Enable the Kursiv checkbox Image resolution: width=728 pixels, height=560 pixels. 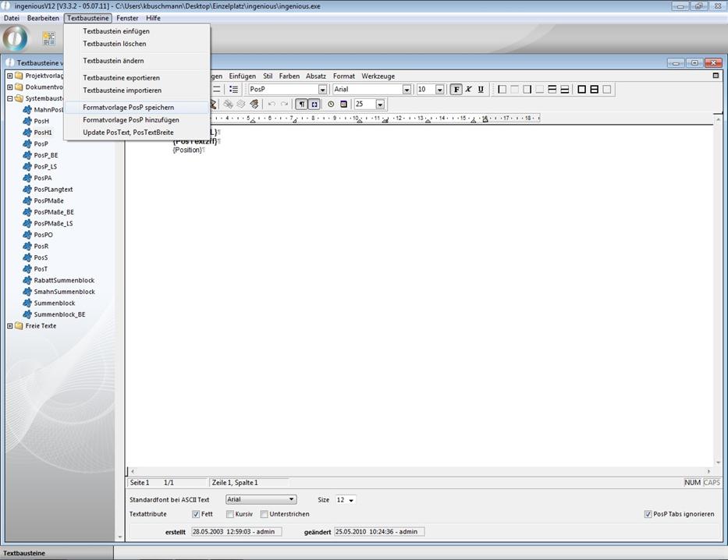click(x=230, y=514)
